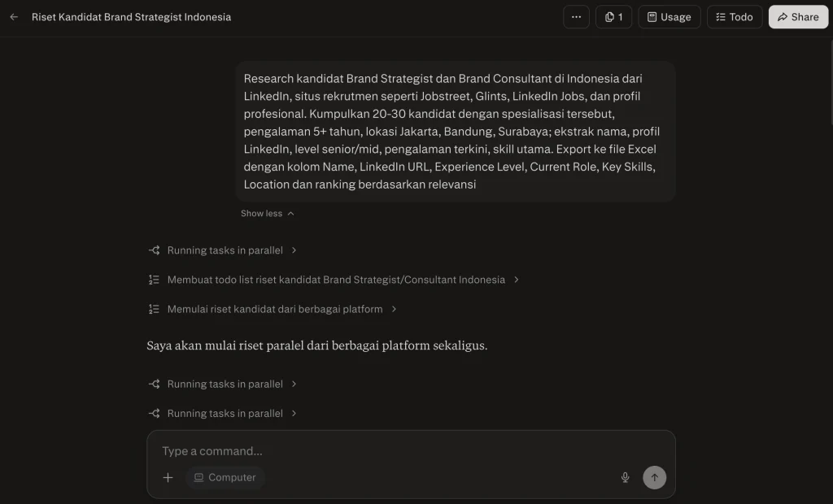Select the Computer mode chip

pos(225,477)
